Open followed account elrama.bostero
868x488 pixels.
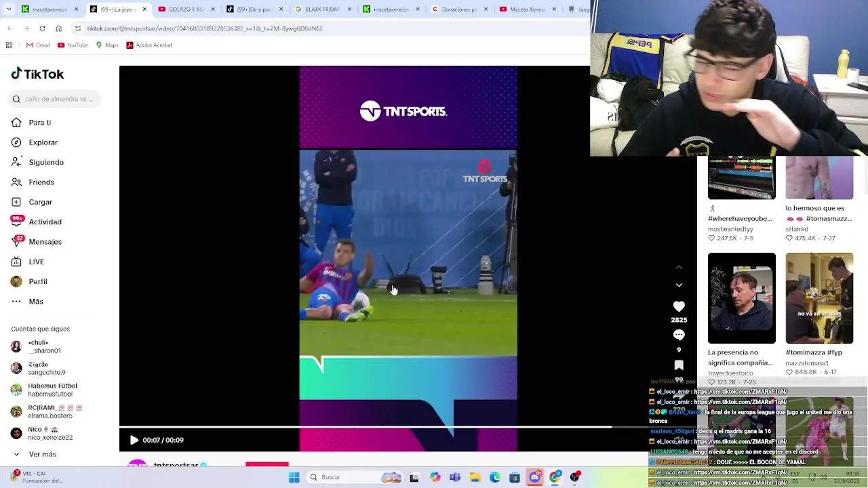pyautogui.click(x=47, y=411)
